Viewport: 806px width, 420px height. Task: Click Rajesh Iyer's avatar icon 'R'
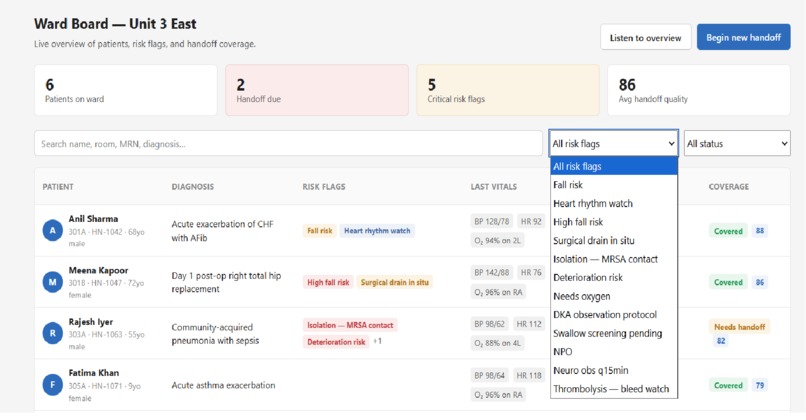[x=52, y=333]
